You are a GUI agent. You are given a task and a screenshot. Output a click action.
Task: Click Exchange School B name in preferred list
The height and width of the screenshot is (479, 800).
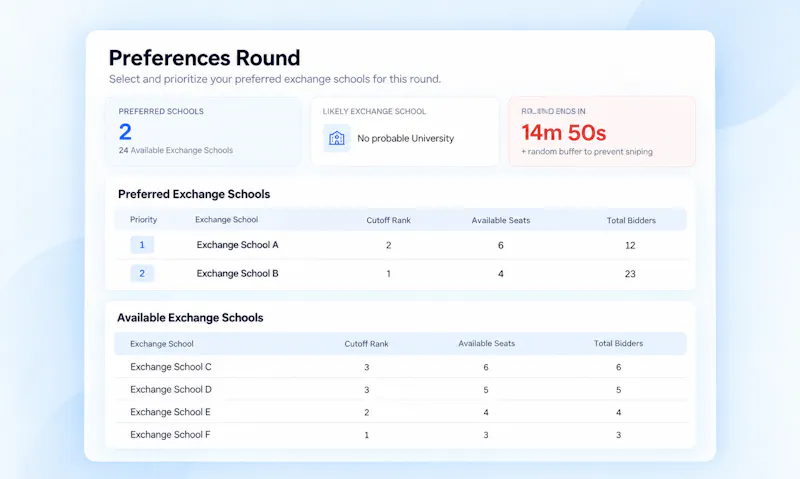coord(237,273)
